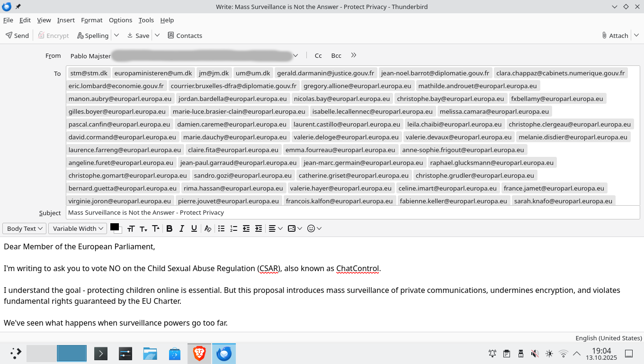644x364 pixels.
Task: Open the black text color swatch
Action: point(115,227)
